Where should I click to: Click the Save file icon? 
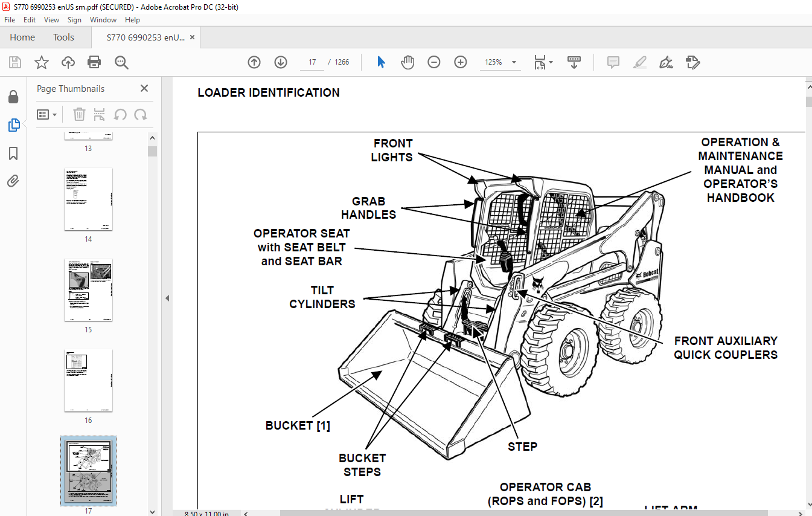[x=15, y=62]
